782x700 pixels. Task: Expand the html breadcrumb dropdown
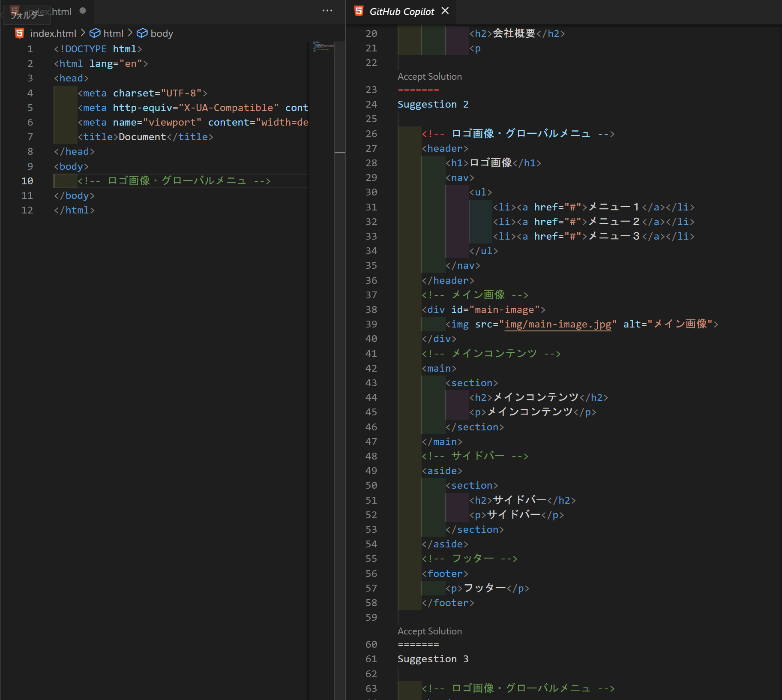[114, 33]
